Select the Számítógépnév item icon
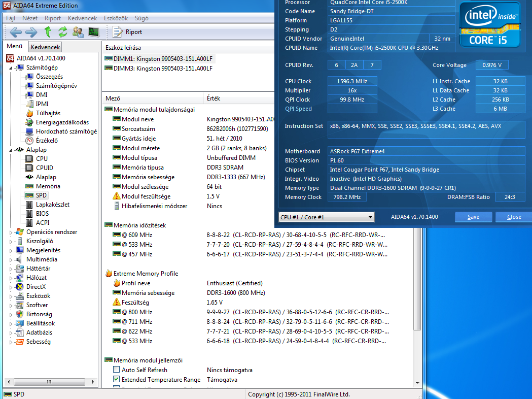Viewport: 532px width, 399px height. 29,86
